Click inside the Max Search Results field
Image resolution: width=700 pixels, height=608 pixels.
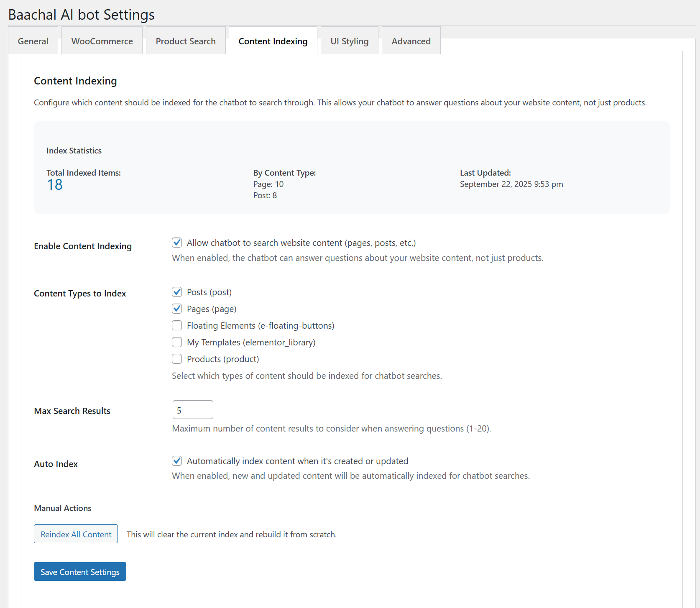pos(192,409)
